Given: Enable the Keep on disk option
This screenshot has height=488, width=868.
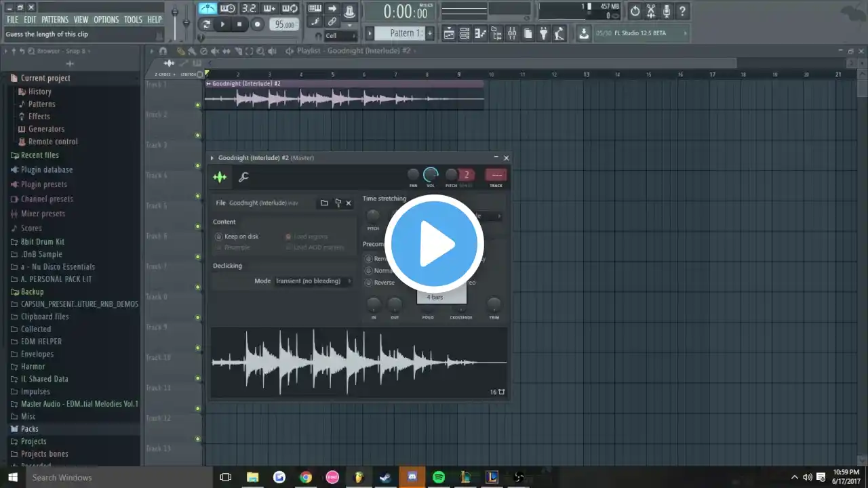Looking at the screenshot, I should click(x=219, y=237).
